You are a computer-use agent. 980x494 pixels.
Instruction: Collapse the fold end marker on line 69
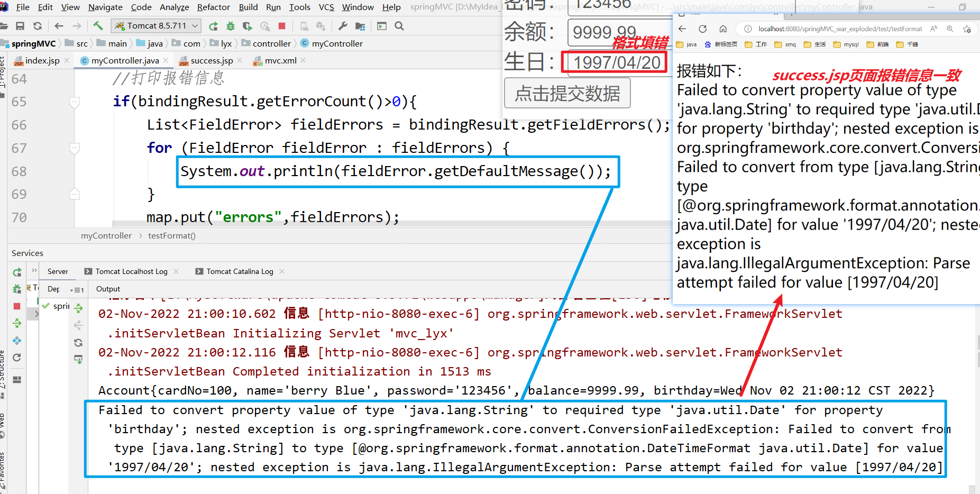point(75,194)
